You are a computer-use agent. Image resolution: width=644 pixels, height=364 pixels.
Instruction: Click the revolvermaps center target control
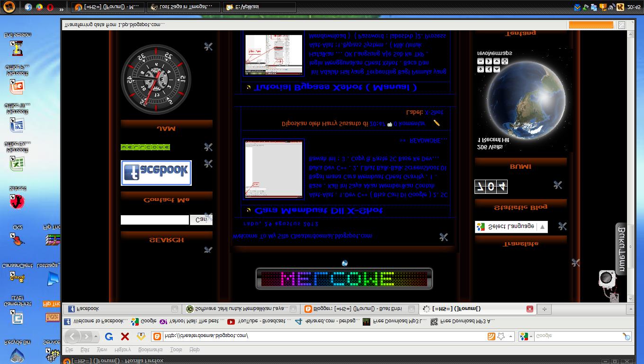tap(505, 61)
